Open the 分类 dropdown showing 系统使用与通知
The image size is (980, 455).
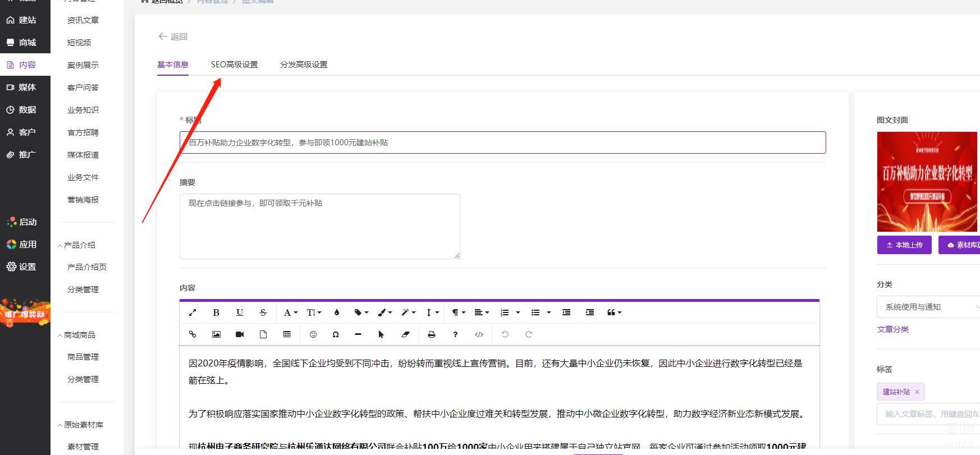coord(929,307)
